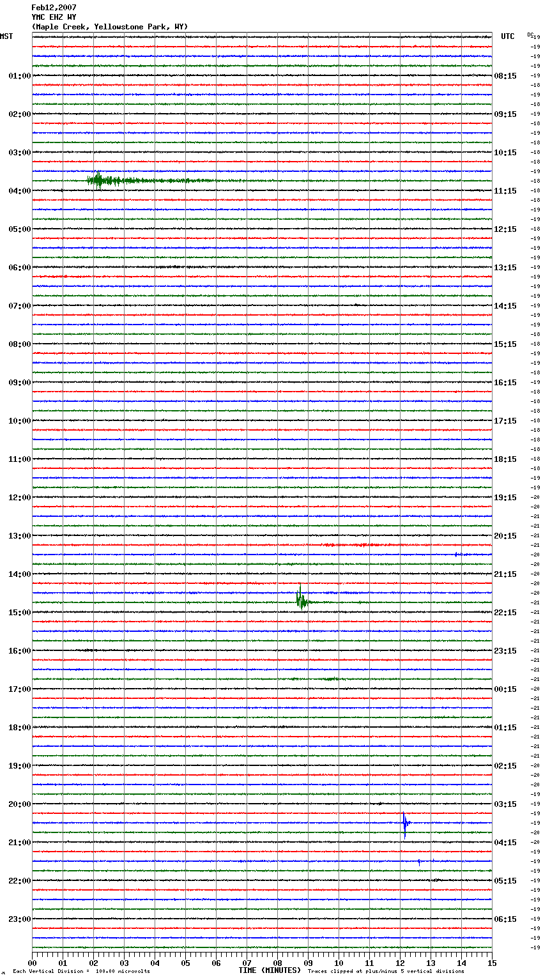Click the small blue spike after 21:00 MST
The image size is (543, 980).
pos(419,862)
